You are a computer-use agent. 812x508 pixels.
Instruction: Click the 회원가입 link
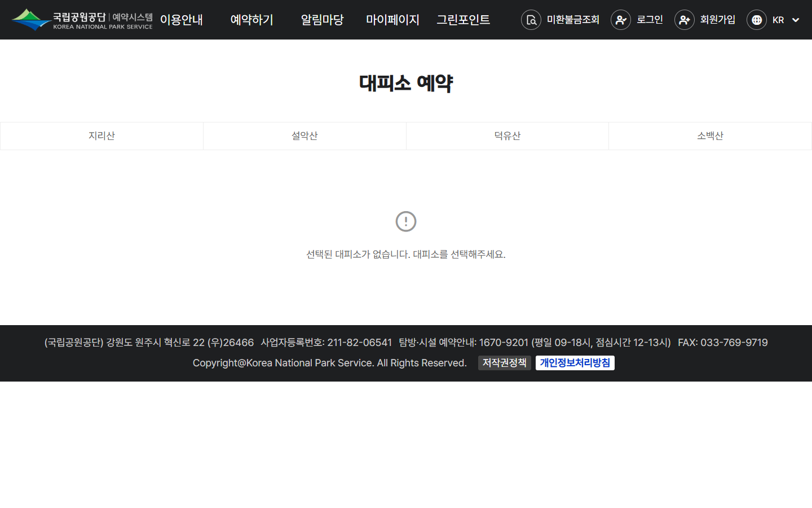point(718,20)
